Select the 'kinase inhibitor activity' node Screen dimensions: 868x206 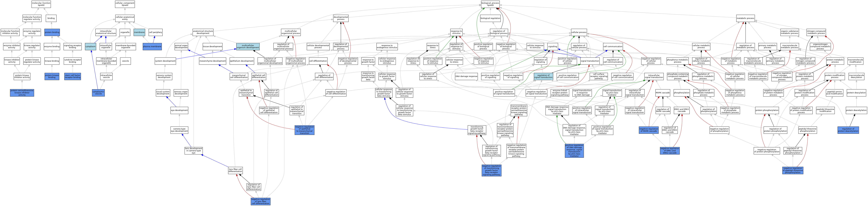pyautogui.click(x=12, y=61)
